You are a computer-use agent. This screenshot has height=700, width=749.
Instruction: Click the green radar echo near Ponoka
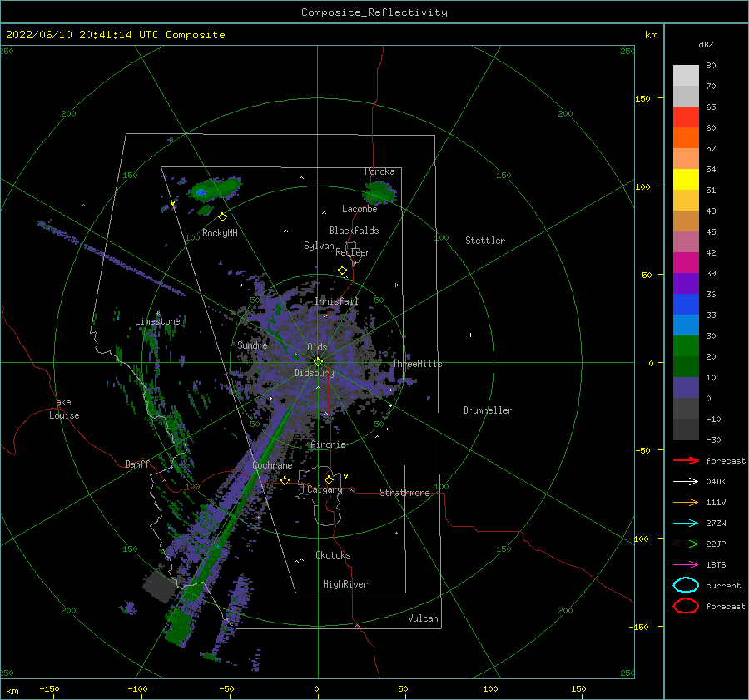click(x=379, y=192)
